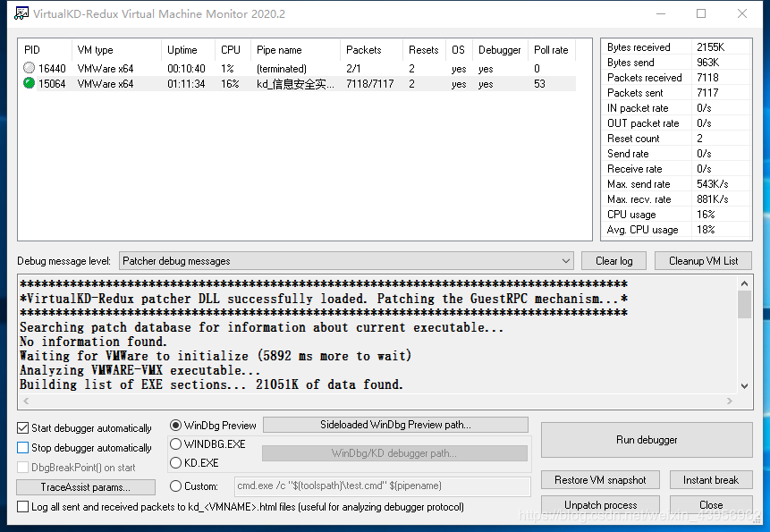770x532 pixels.
Task: Click the 7118/7117 packets cell
Action: [x=369, y=84]
